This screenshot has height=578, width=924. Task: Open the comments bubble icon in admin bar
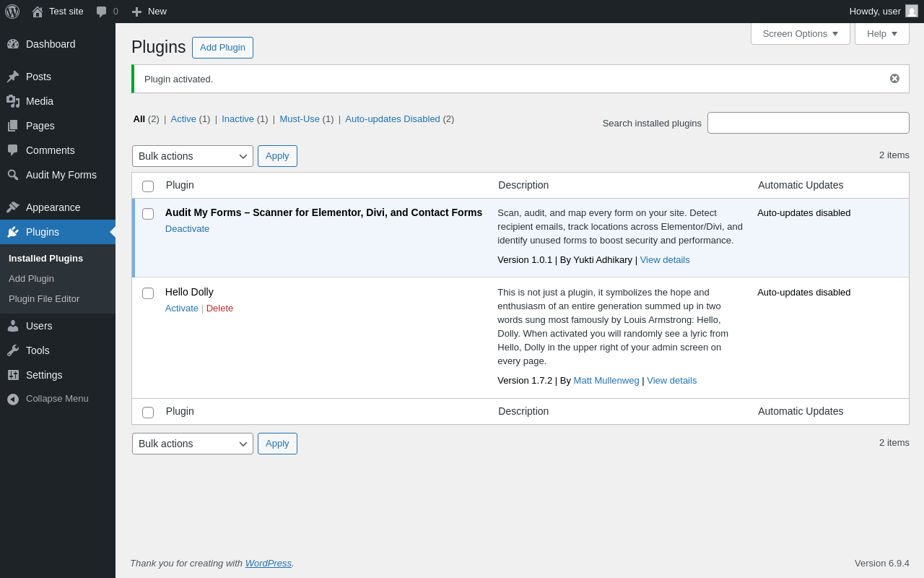pyautogui.click(x=102, y=12)
